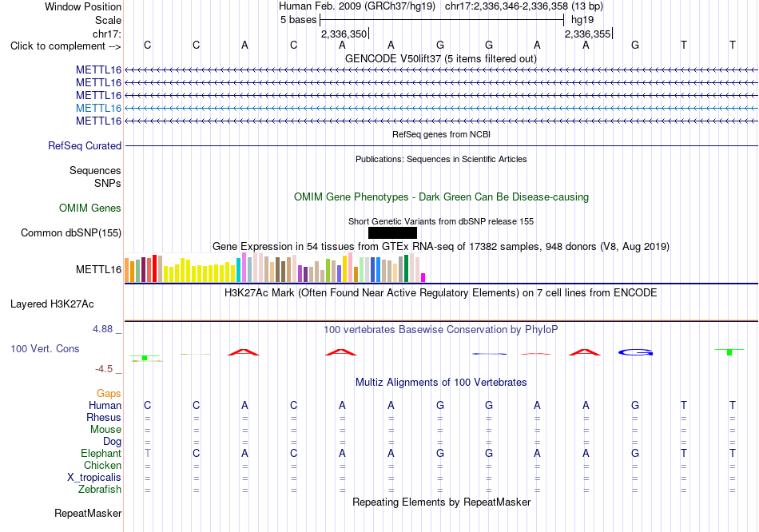Click 'Publications: Sequences in Scientific Articles' title

coord(441,159)
